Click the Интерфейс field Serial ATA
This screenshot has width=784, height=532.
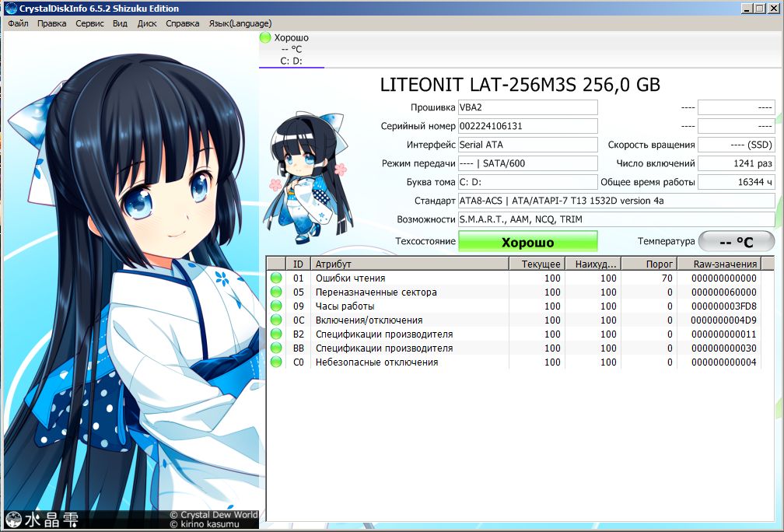coord(528,145)
